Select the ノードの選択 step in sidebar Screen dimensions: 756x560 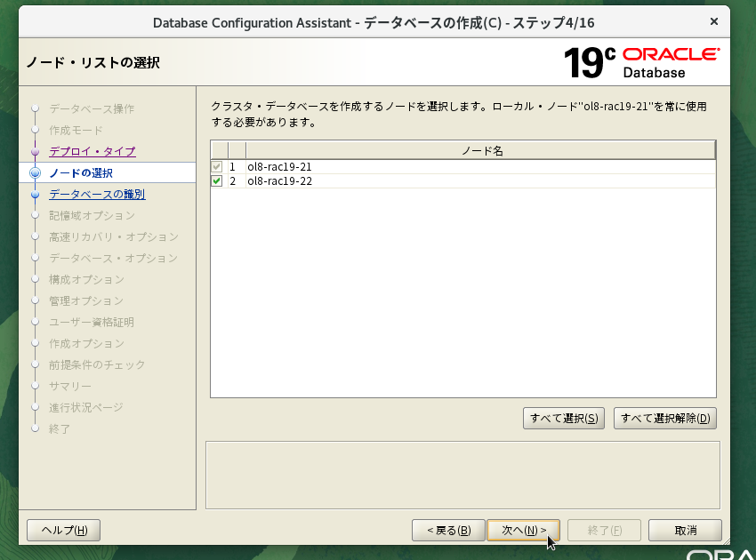[x=81, y=173]
